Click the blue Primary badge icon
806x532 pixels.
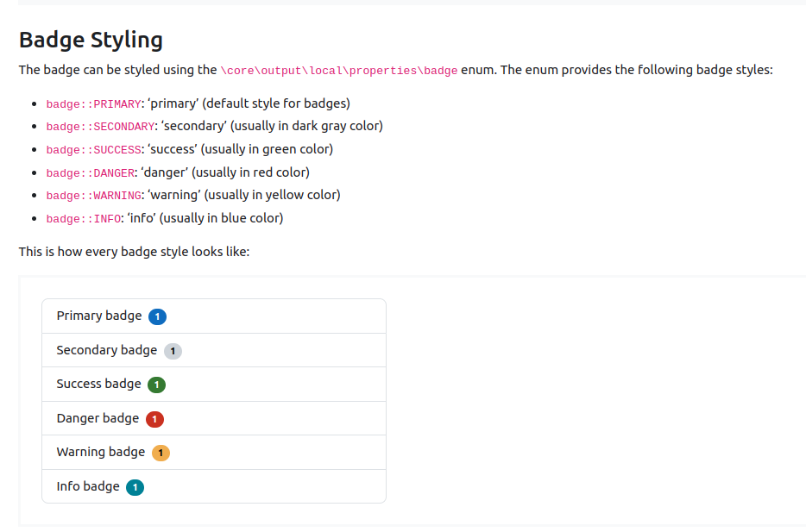[157, 316]
